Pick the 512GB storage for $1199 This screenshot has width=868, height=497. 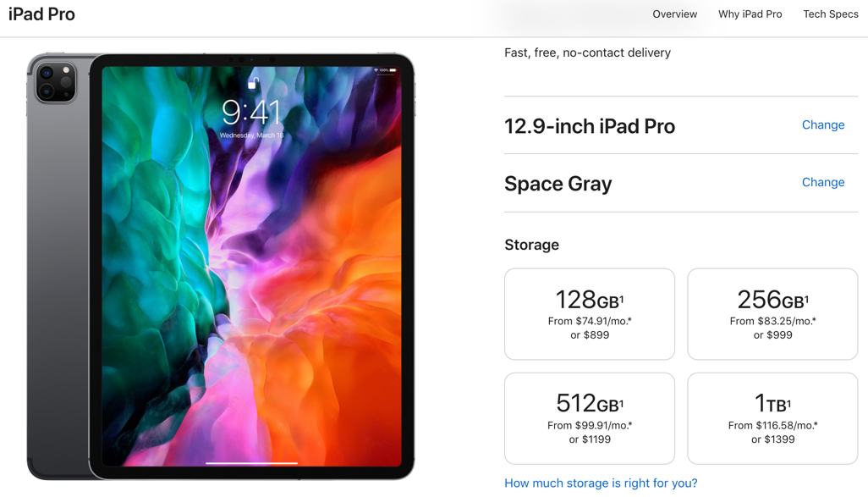click(x=590, y=418)
